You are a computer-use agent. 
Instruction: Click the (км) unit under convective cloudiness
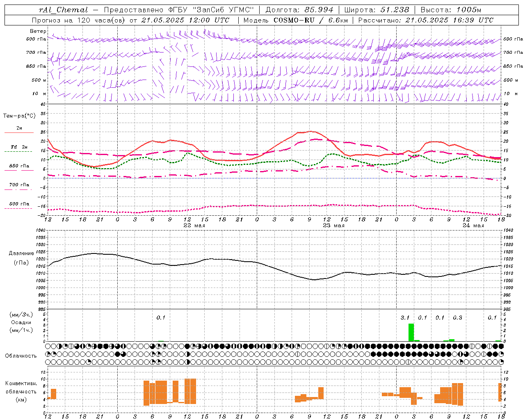tap(21, 399)
